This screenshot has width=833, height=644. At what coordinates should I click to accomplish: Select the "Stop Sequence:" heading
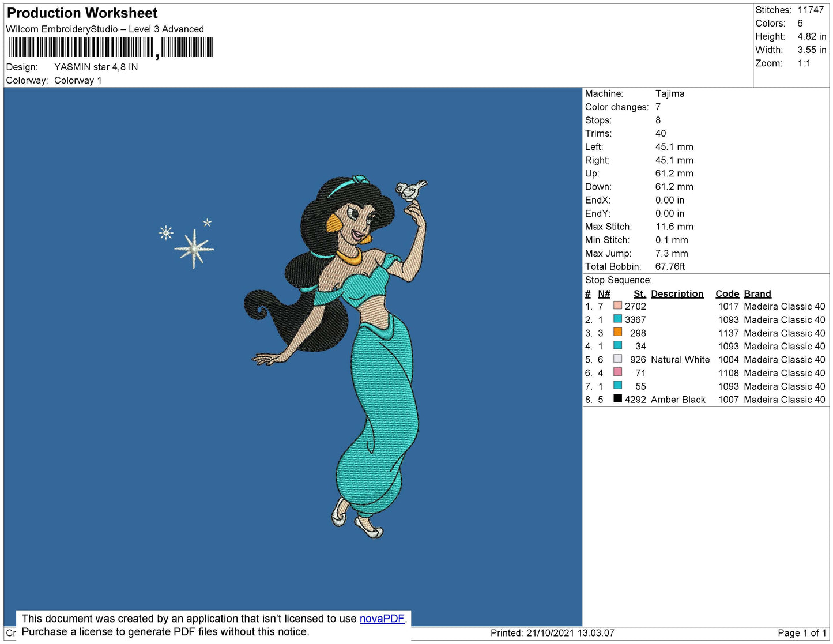(x=619, y=280)
